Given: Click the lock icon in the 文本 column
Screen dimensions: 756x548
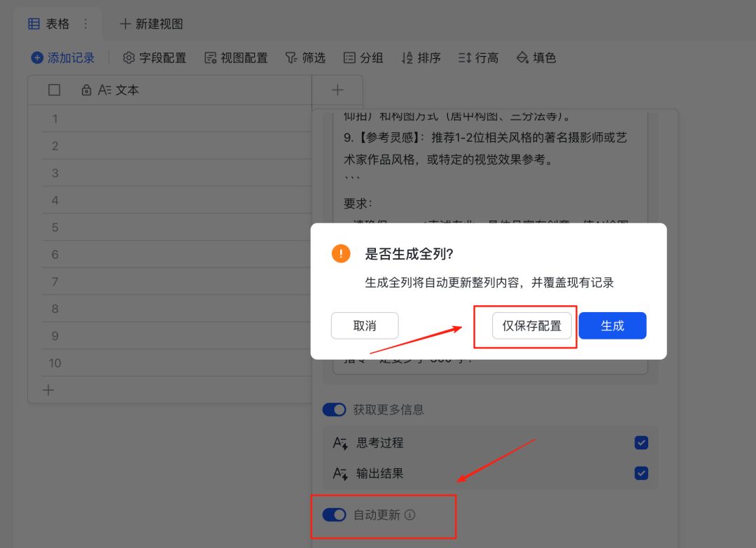Looking at the screenshot, I should 88,90.
